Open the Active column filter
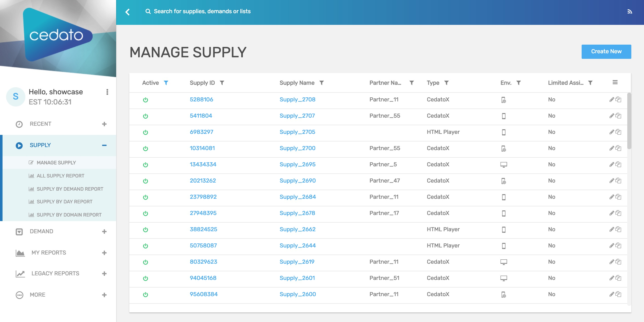Image resolution: width=644 pixels, height=322 pixels. click(x=166, y=83)
